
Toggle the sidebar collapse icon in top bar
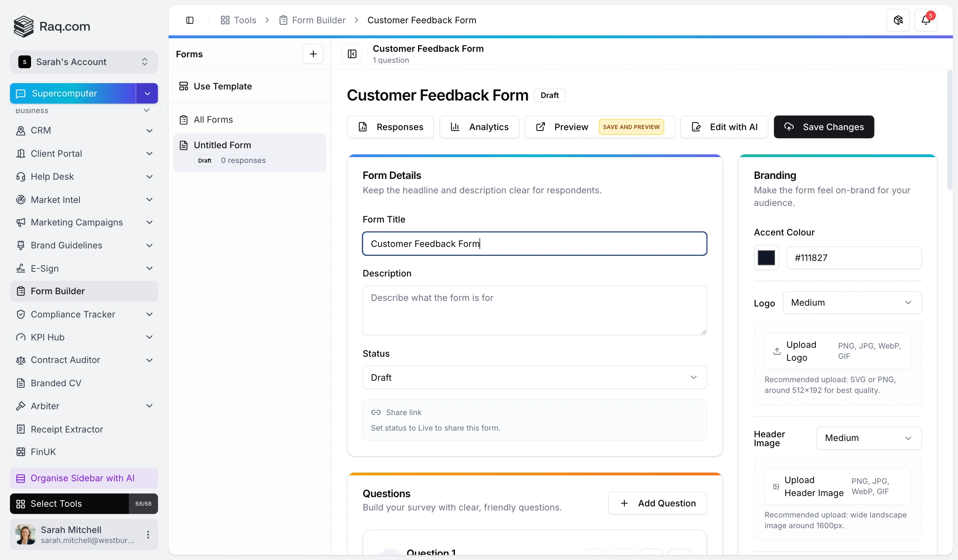pyautogui.click(x=190, y=20)
